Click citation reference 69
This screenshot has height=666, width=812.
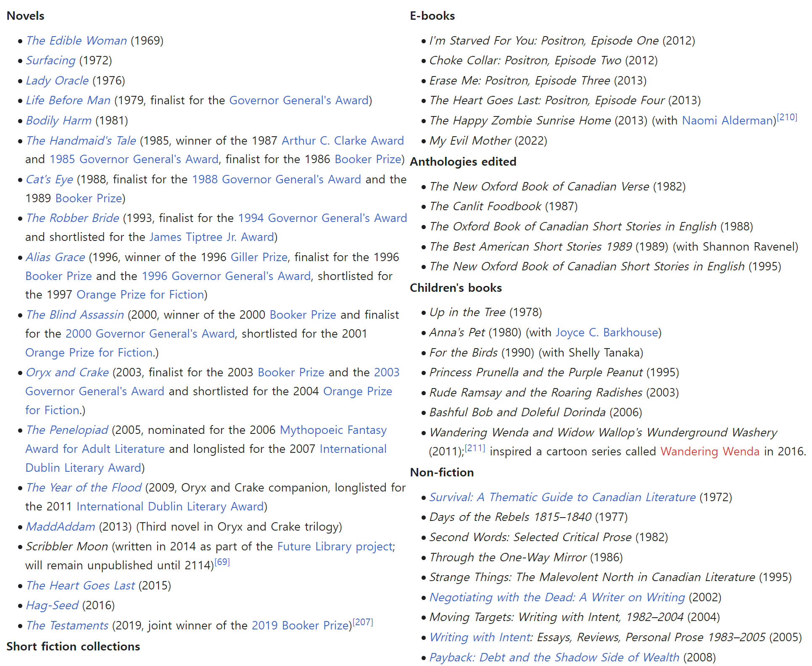[222, 562]
